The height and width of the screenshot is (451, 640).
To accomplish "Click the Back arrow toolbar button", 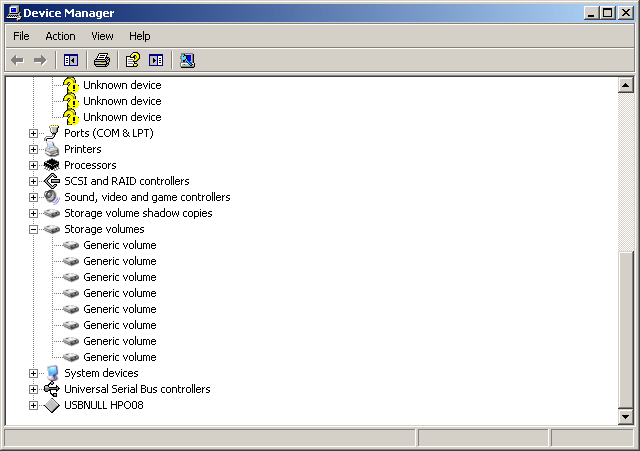I will tap(17, 60).
